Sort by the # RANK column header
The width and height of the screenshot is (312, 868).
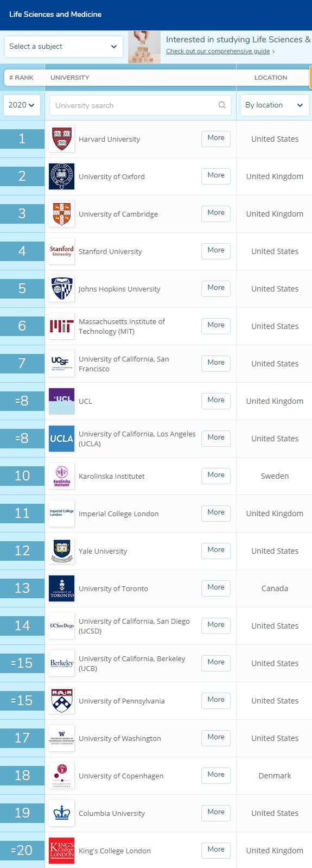21,78
